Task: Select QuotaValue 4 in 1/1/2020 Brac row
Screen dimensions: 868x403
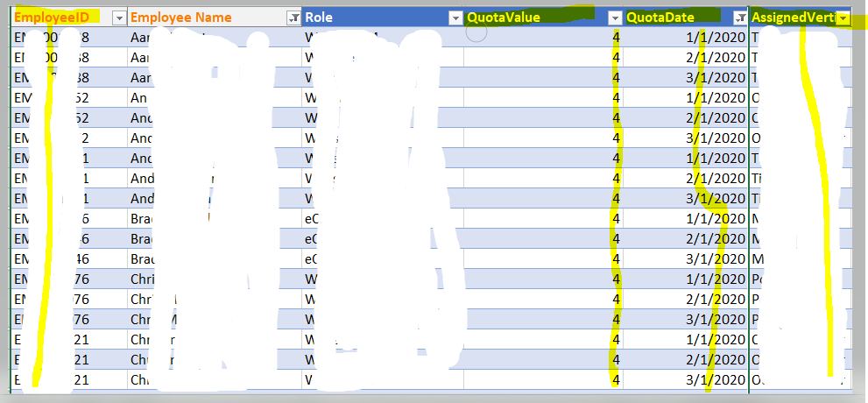Action: click(616, 219)
